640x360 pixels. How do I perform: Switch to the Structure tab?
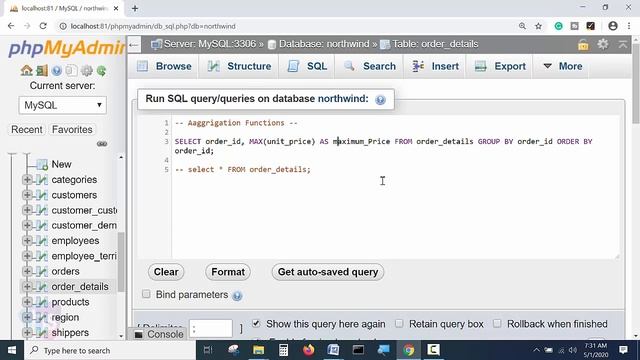click(x=239, y=66)
